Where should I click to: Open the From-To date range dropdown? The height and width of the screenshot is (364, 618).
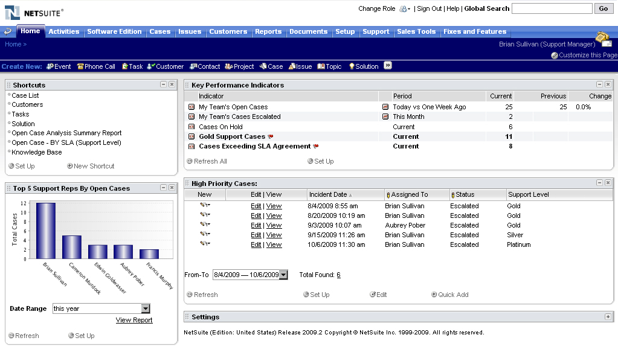[284, 275]
